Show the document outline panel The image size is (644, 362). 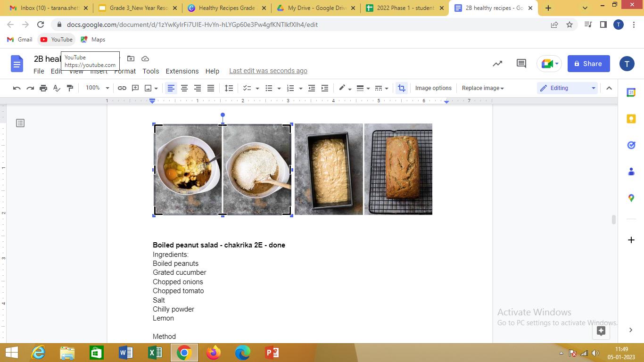click(20, 123)
